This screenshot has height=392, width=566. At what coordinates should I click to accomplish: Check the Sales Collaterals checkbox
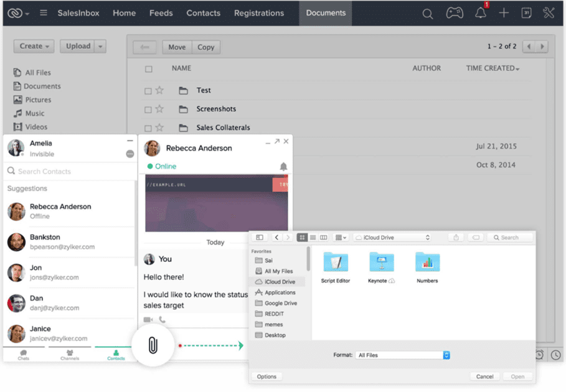point(148,128)
